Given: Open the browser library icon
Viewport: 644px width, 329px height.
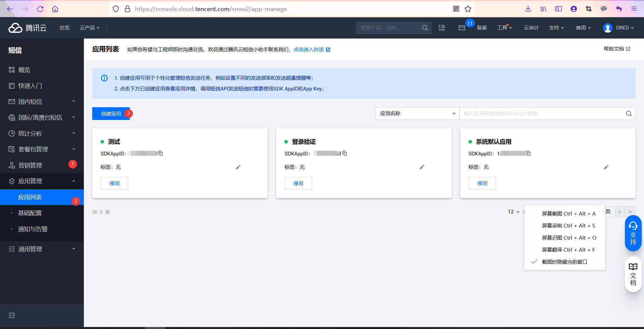Looking at the screenshot, I should (543, 9).
